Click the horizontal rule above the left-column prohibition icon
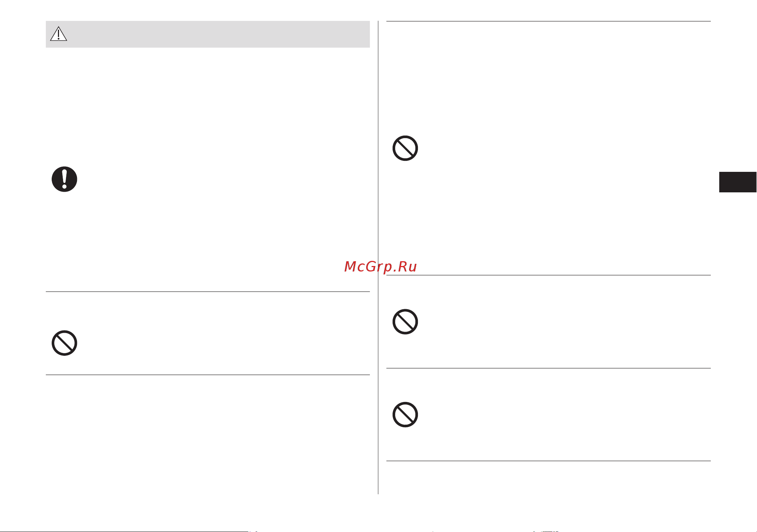The width and height of the screenshot is (757, 532). click(208, 292)
